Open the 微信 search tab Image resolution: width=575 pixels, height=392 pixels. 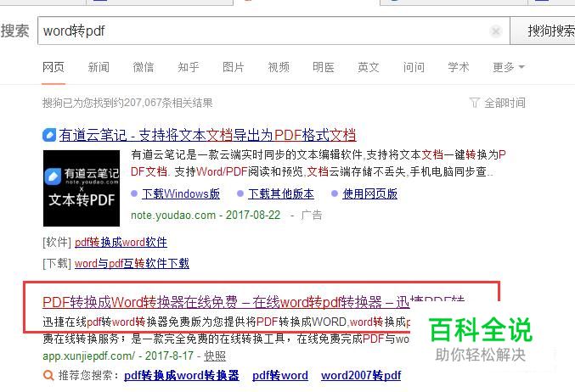pos(144,67)
